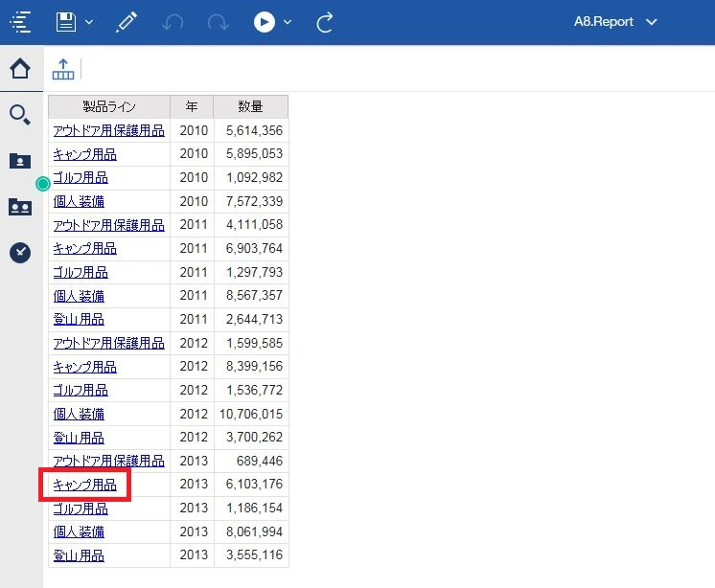Select quantity cell 8,061,994
This screenshot has height=588, width=715.
[251, 531]
